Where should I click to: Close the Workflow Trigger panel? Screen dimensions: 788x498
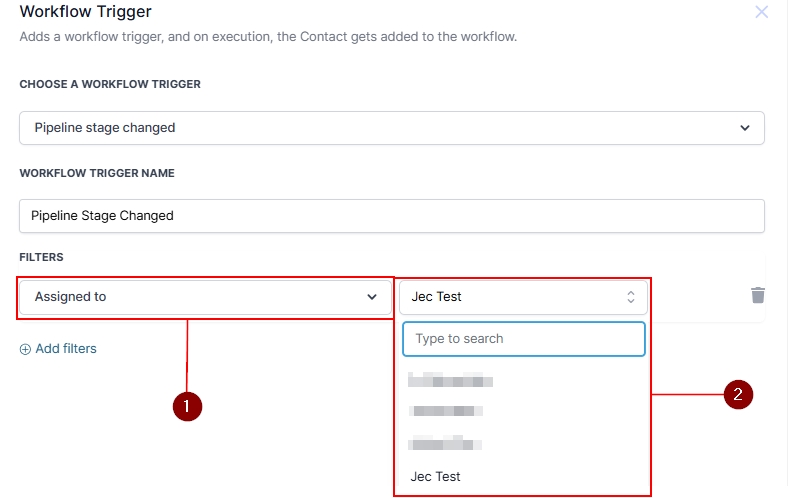click(x=761, y=12)
